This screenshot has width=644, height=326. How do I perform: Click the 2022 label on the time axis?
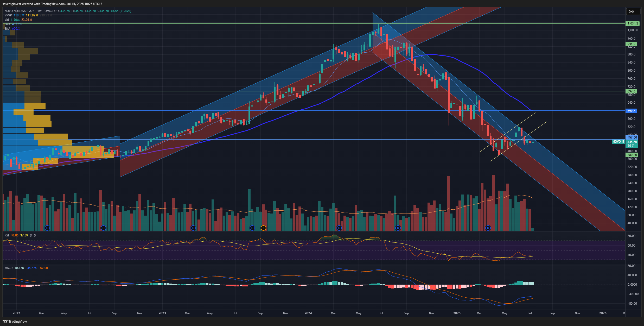[x=16, y=313]
